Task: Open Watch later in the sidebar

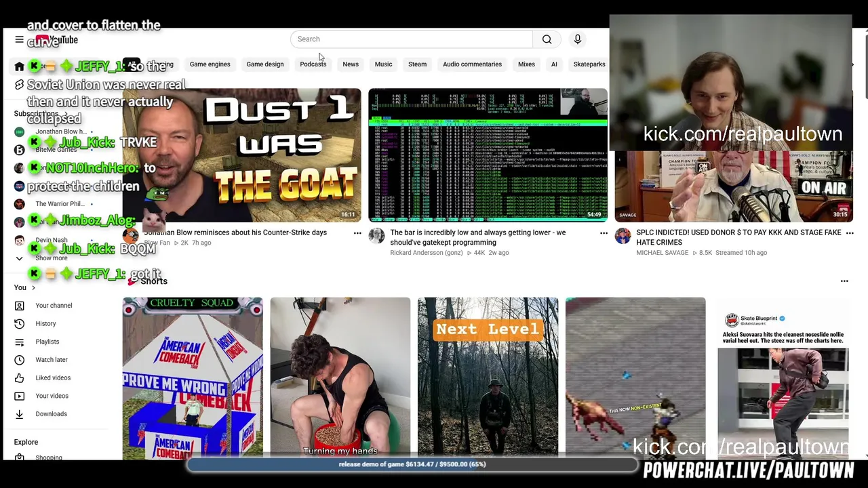Action: click(52, 360)
